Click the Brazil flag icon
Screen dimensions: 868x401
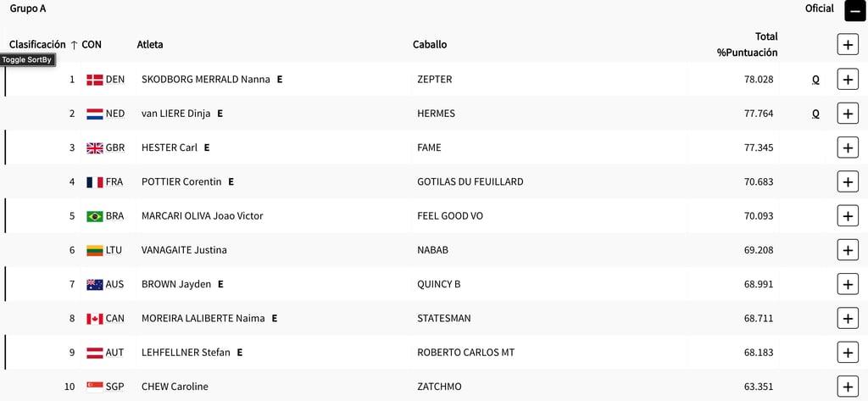pyautogui.click(x=94, y=216)
